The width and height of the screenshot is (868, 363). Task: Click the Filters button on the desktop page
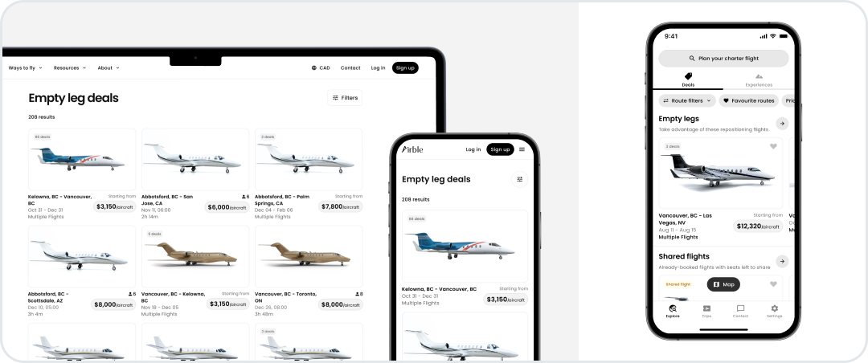[x=345, y=98]
